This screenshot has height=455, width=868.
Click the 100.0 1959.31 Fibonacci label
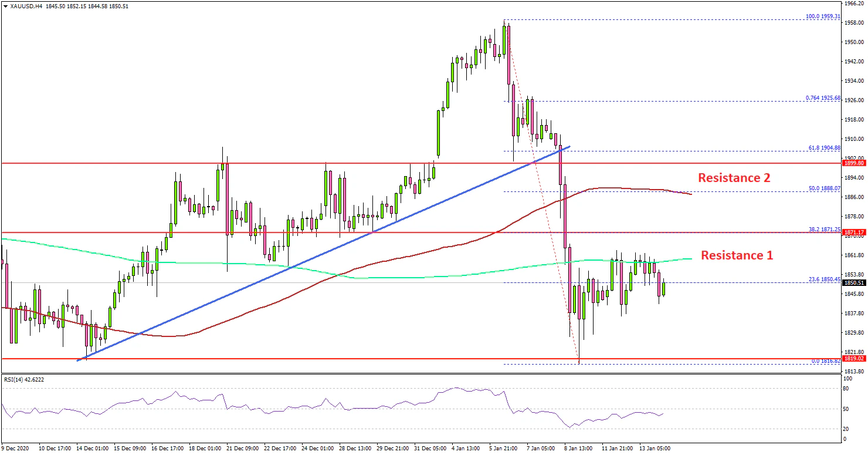[823, 16]
